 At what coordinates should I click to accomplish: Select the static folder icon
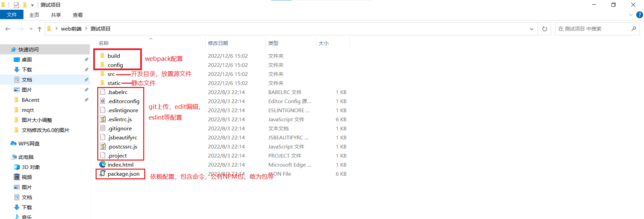point(103,83)
